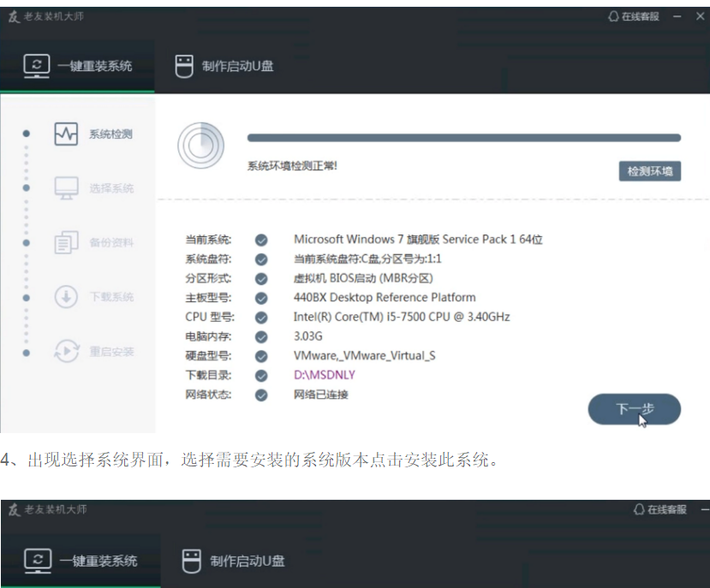Select the 重启安装 restart step icon
710x588 pixels.
66,351
